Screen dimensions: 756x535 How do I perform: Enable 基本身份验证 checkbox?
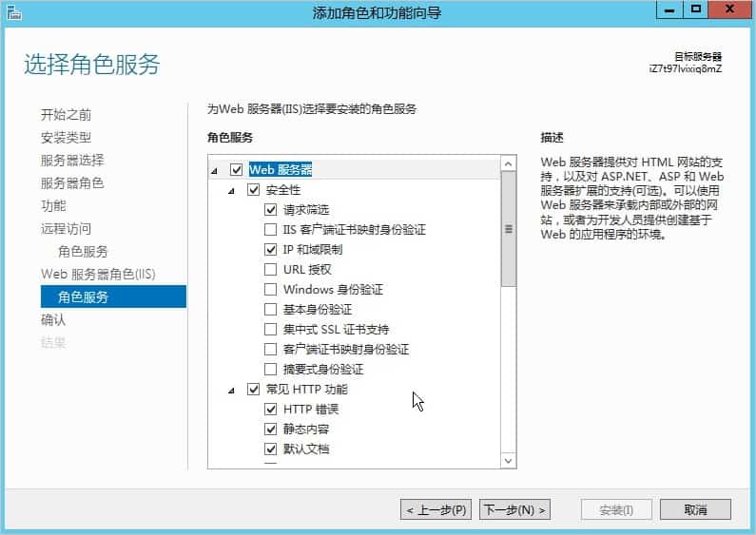click(x=271, y=310)
